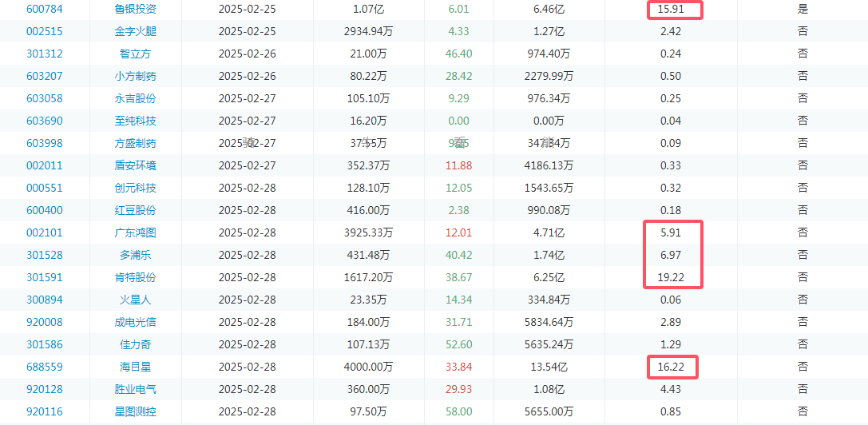Open stock code 600400 link
This screenshot has height=425, width=868.
(44, 210)
